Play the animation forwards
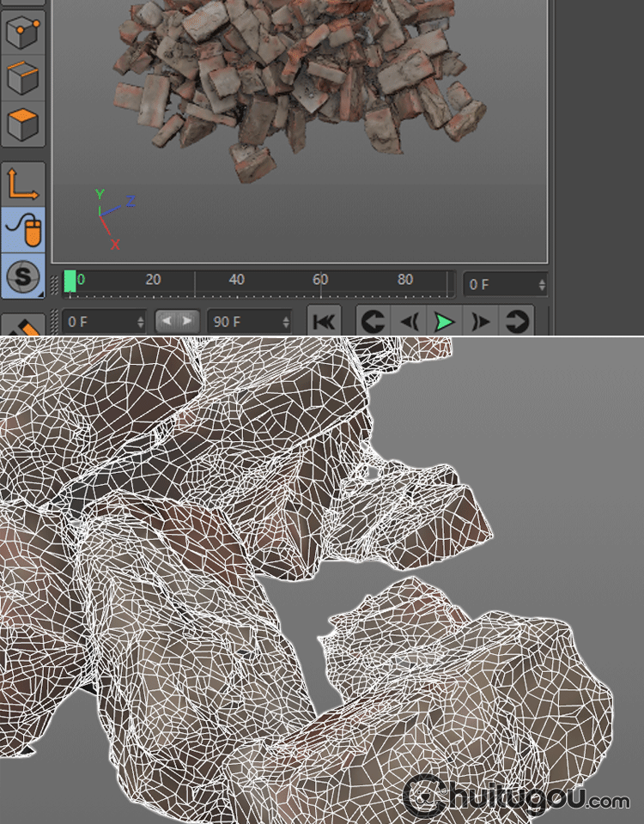This screenshot has width=644, height=824. point(444,322)
